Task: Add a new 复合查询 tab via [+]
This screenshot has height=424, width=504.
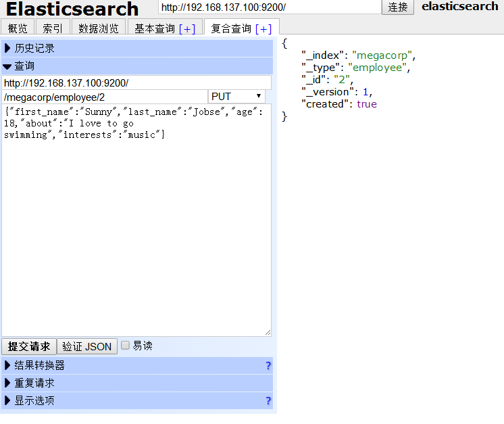Action: point(263,29)
